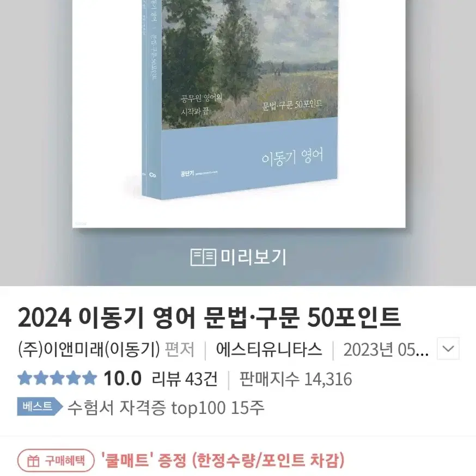Open 수험서 자격증 top100 15주 ranking
Screen dimensions: 476x476
tap(166, 407)
